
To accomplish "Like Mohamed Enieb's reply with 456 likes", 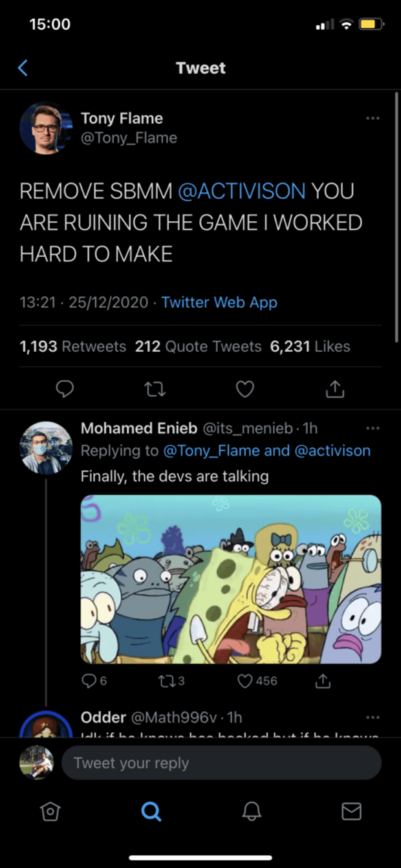I will click(x=246, y=681).
